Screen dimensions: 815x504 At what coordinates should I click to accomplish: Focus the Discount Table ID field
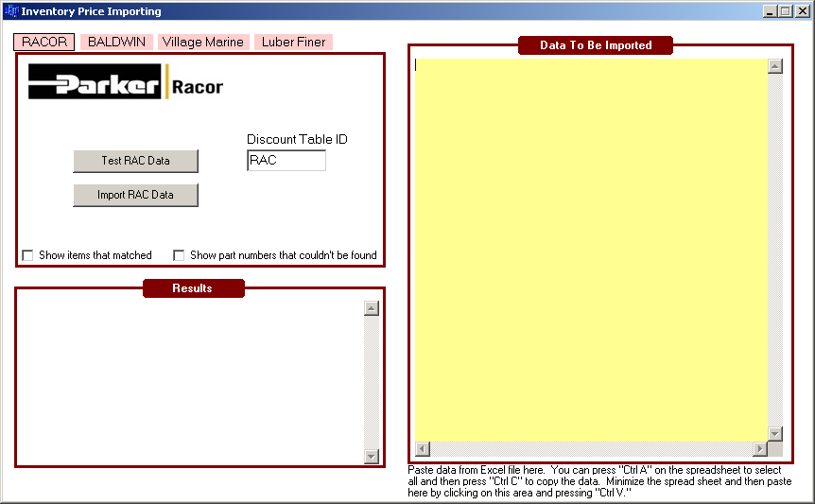tap(286, 160)
